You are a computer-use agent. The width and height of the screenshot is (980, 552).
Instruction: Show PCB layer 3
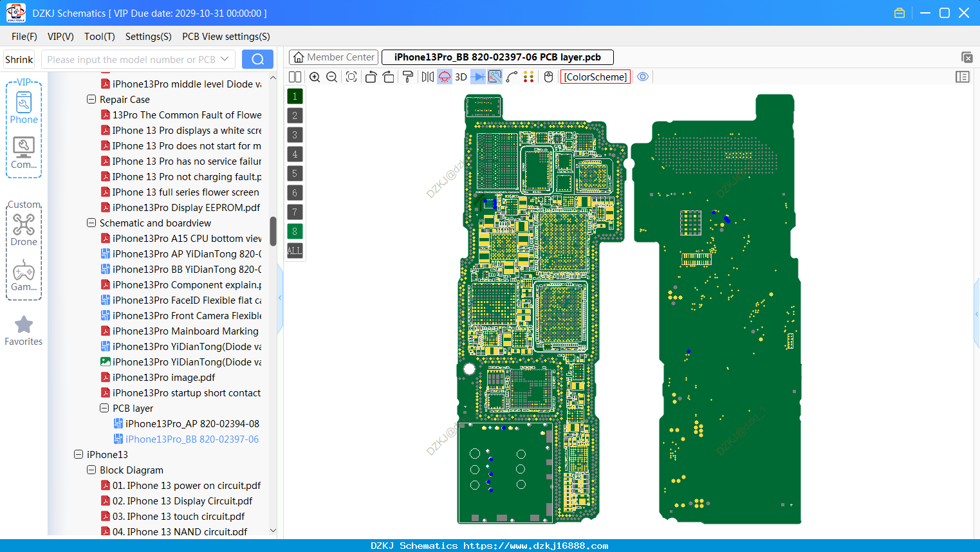coord(295,135)
